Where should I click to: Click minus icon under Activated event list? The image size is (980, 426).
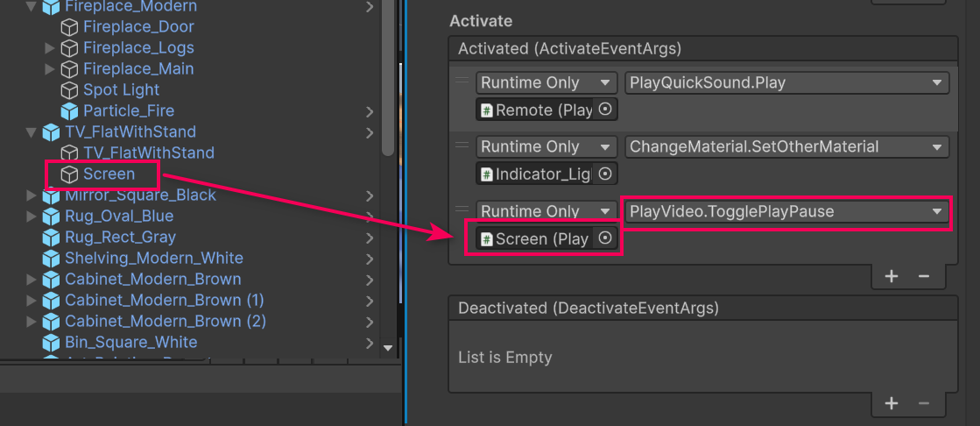click(923, 276)
